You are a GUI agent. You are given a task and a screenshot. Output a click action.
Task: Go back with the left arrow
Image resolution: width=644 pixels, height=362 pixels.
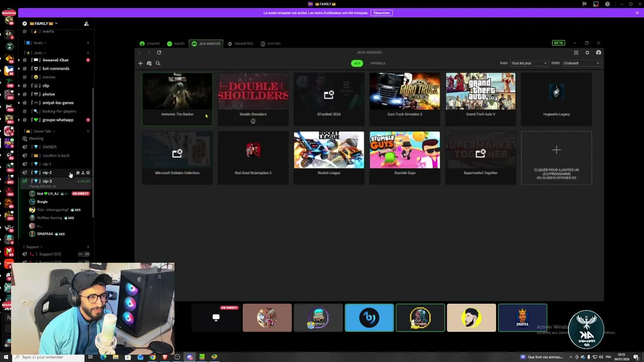point(140,52)
